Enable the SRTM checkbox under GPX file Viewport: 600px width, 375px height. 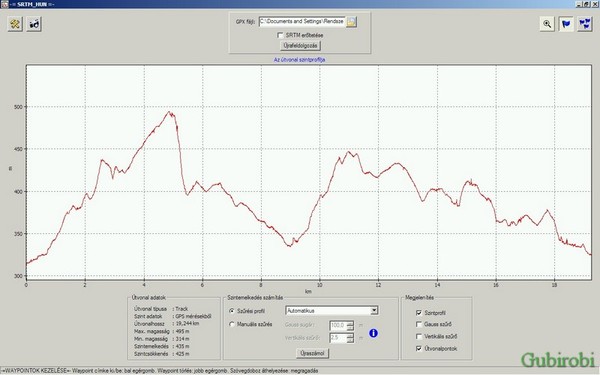(280, 35)
